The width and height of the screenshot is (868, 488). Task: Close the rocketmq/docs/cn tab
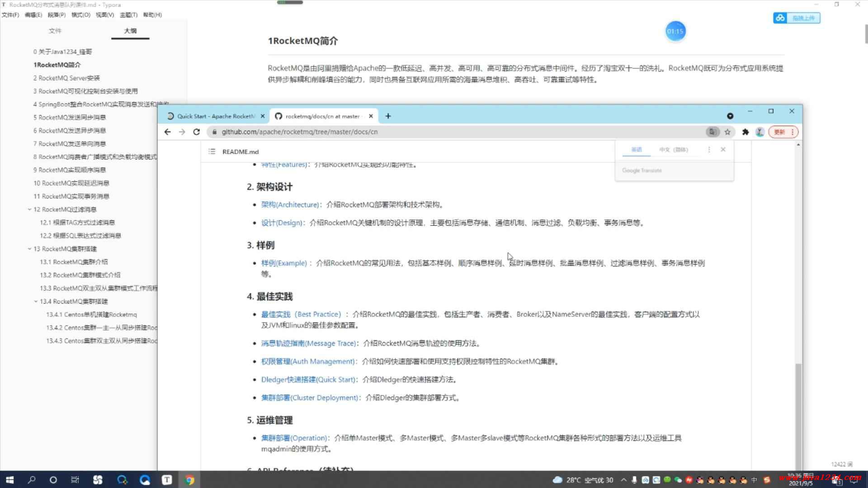click(371, 116)
